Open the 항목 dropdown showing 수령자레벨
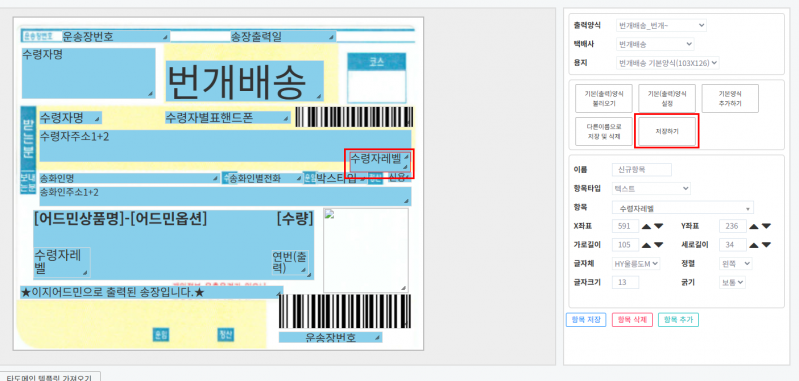 (683, 208)
